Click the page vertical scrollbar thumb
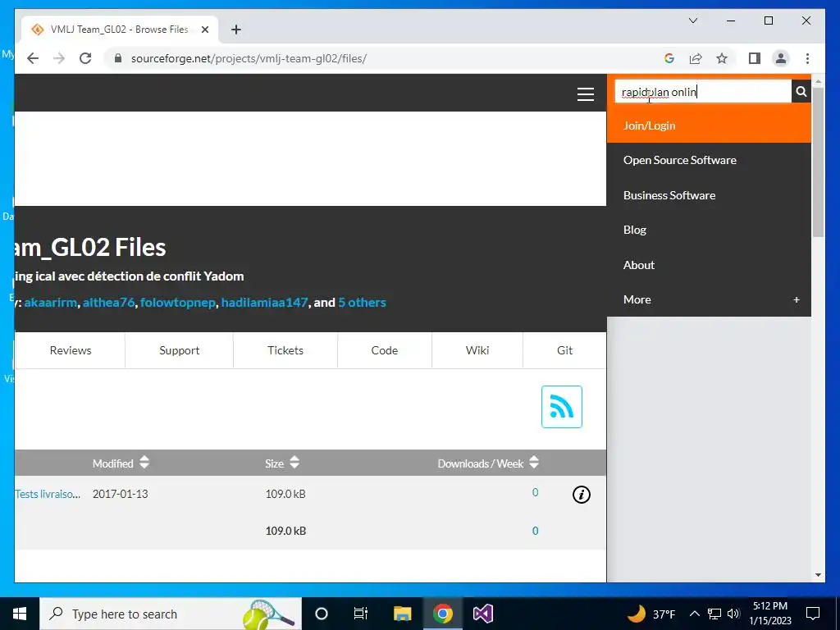The height and width of the screenshot is (630, 840). 818,162
